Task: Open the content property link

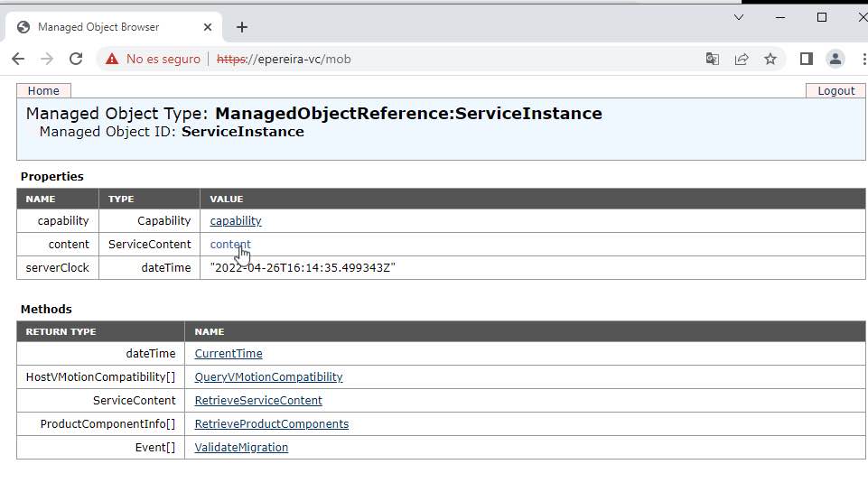Action: click(230, 244)
